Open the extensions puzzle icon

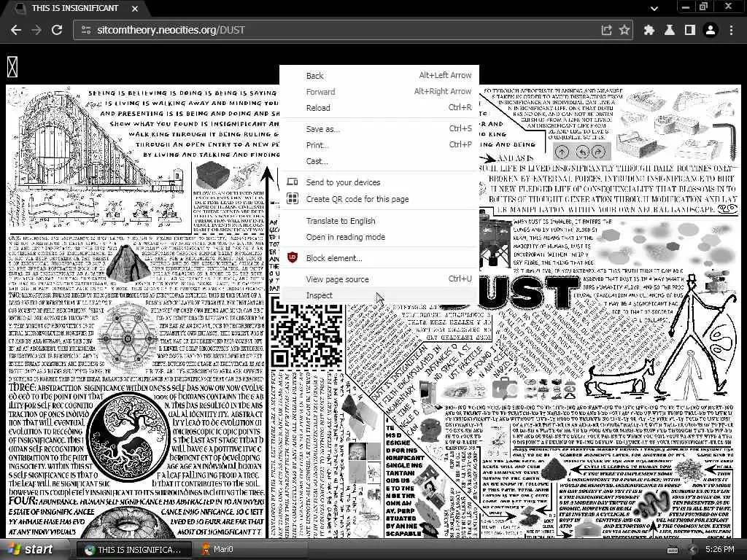pos(649,30)
